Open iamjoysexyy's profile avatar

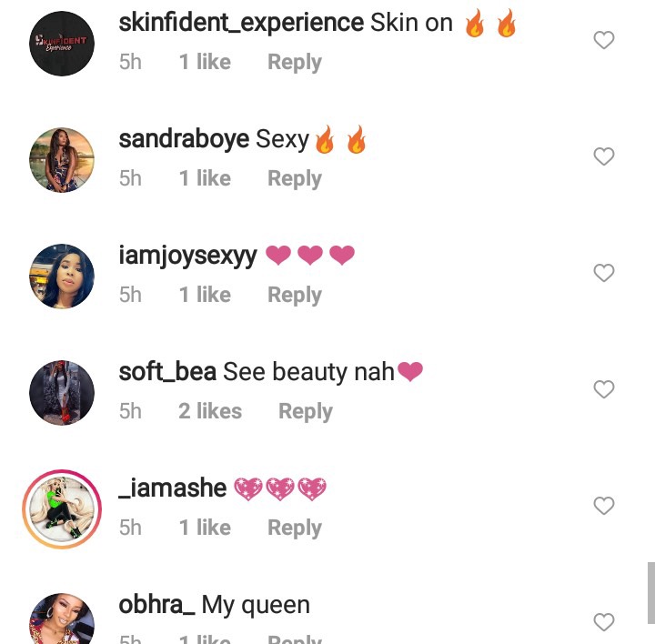pos(62,277)
